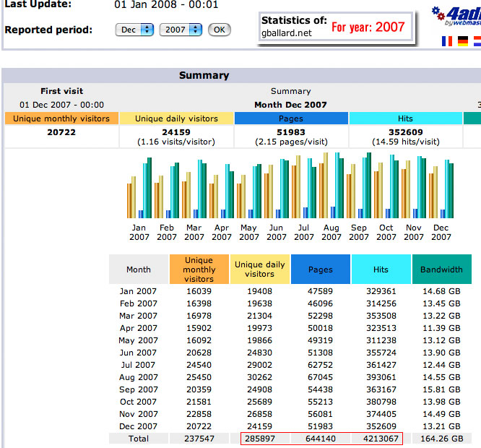This screenshot has width=481, height=448.
Task: Click the OK button for reported period
Action: pos(220,30)
